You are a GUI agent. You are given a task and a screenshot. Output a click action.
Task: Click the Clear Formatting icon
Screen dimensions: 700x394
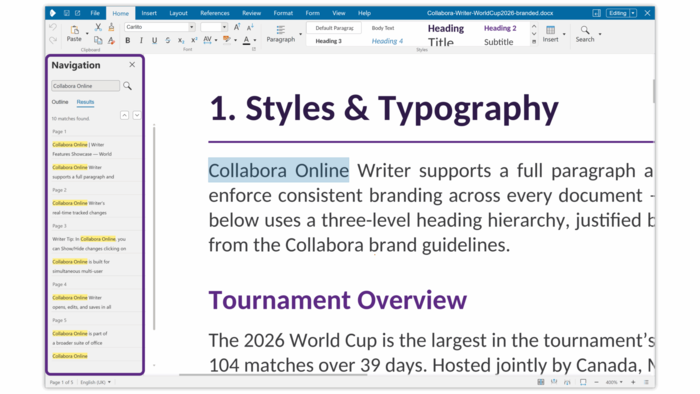111,41
